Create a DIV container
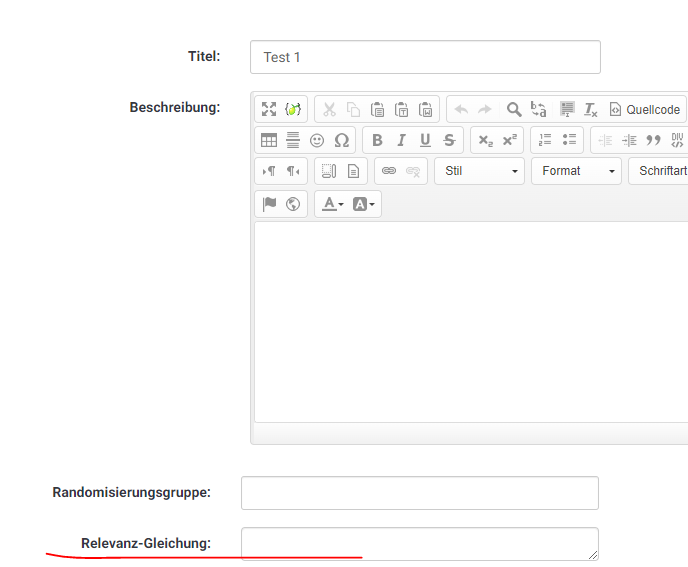This screenshot has height=567, width=688. 677,140
